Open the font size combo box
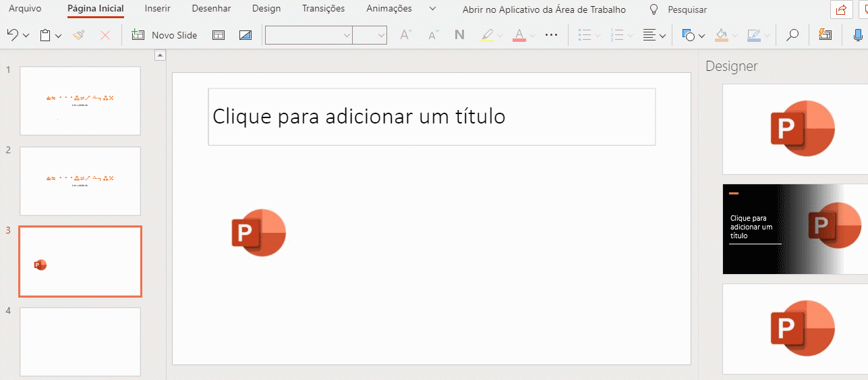 (x=370, y=35)
